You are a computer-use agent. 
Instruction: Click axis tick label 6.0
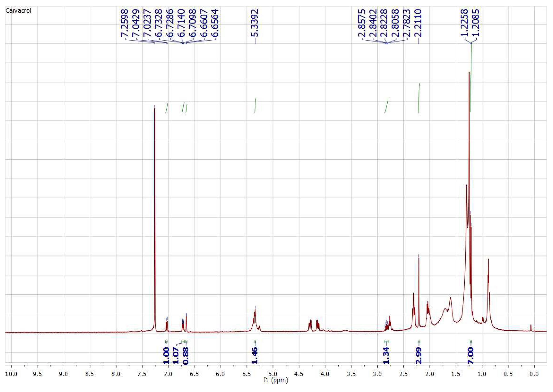[221, 374]
